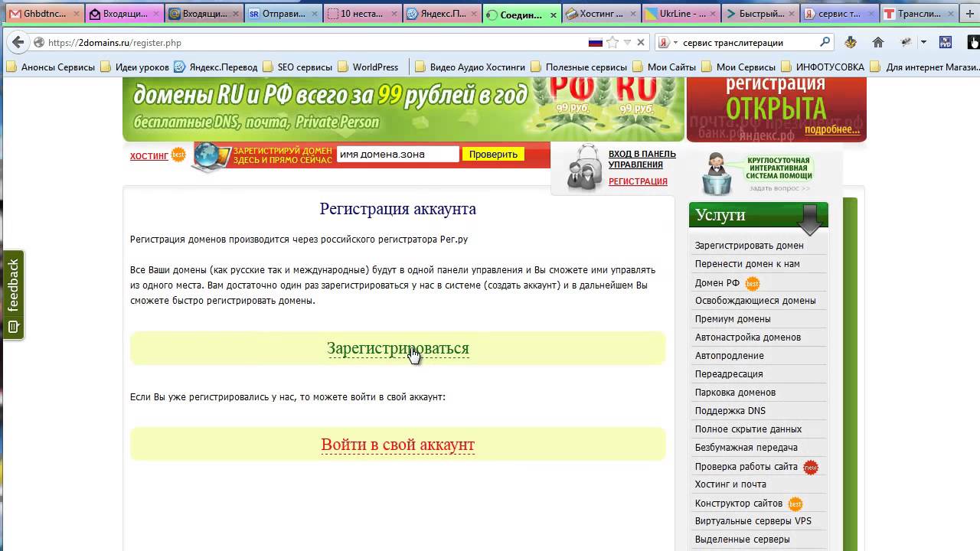Viewport: 980px width, 551px height.
Task: Open Парковка доменов link
Action: tap(735, 393)
